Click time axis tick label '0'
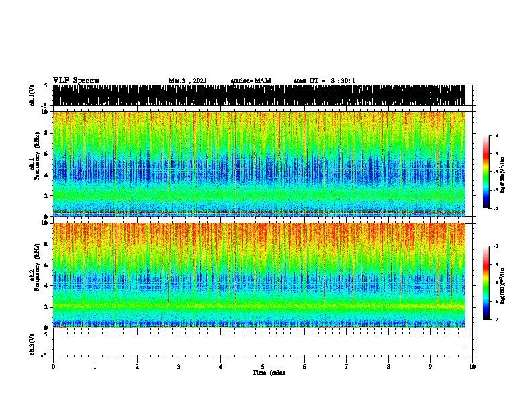 coord(53,367)
